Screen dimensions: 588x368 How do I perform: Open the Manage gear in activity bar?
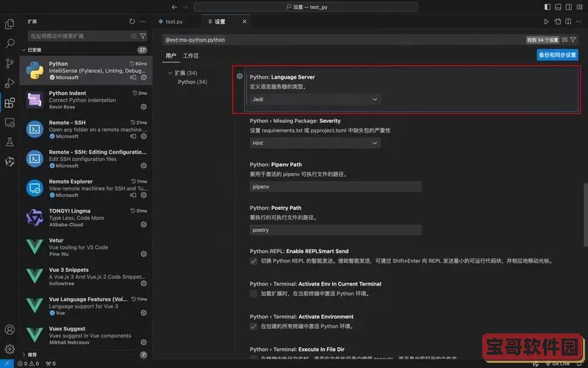point(10,348)
